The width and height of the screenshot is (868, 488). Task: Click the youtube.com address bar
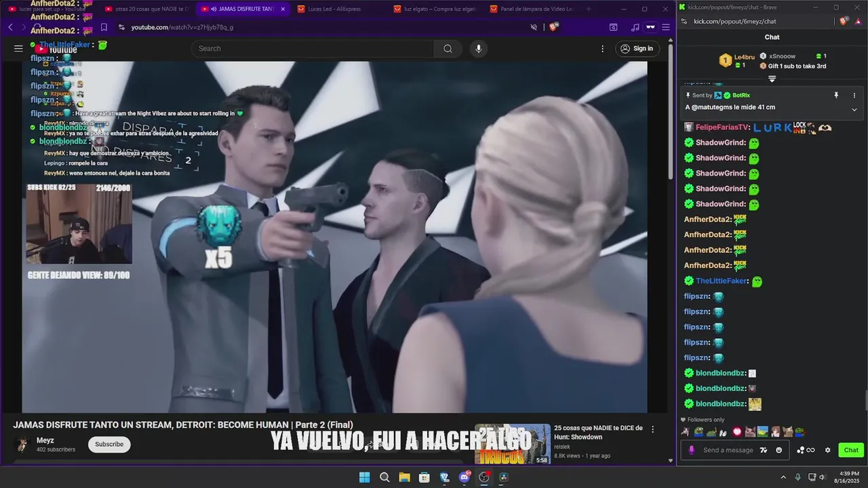click(325, 27)
